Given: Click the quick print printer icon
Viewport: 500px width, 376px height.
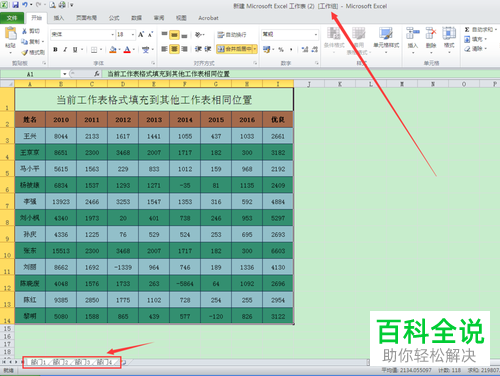Looking at the screenshot, I should tap(62, 5).
